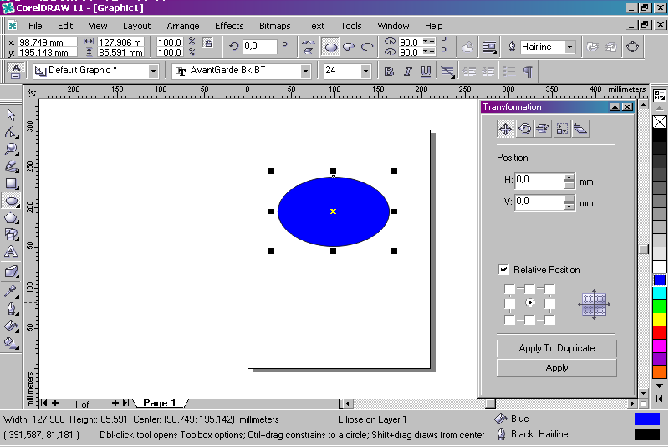Screen dimensions: 668x447
Task: Click Convert to Curves icon on property bar
Action: 633,47
